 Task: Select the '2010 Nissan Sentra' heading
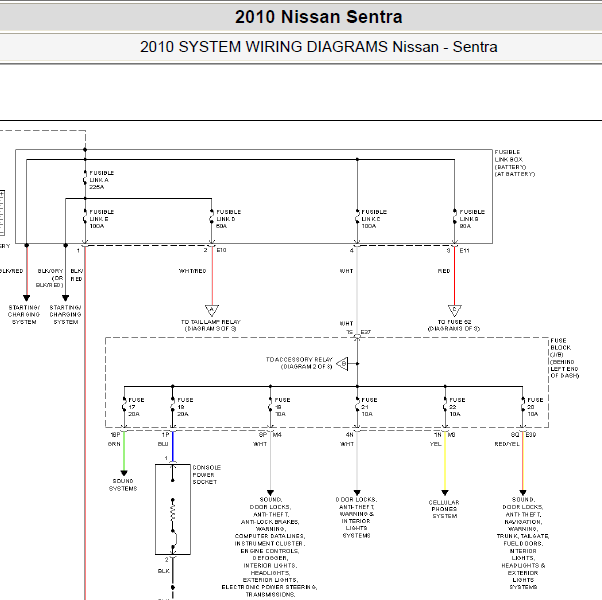tap(318, 17)
